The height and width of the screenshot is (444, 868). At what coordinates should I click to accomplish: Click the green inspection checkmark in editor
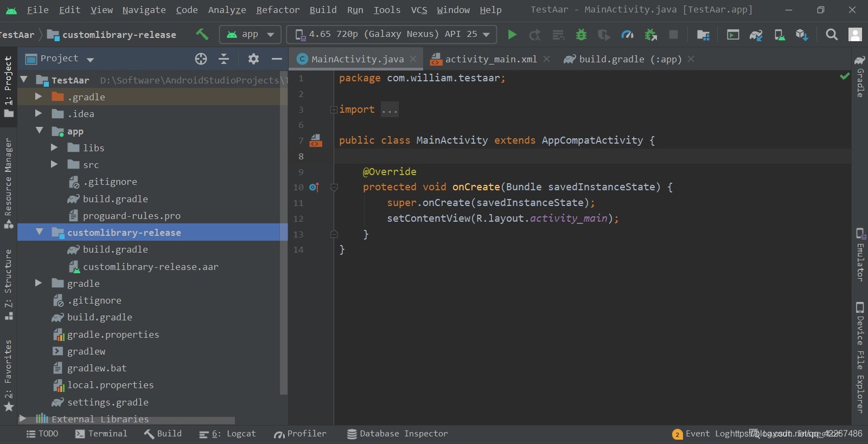pyautogui.click(x=844, y=76)
